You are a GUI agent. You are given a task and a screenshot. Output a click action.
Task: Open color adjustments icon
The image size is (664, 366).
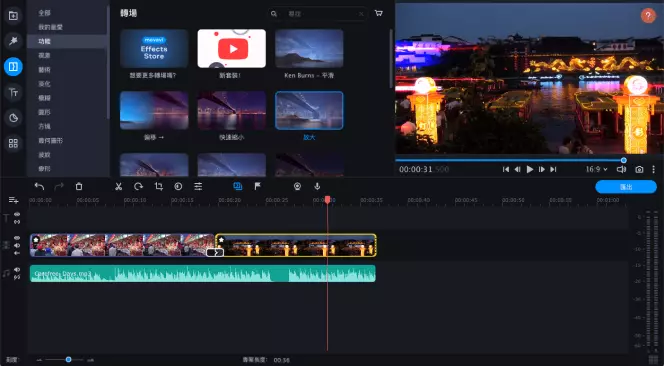[x=178, y=186]
